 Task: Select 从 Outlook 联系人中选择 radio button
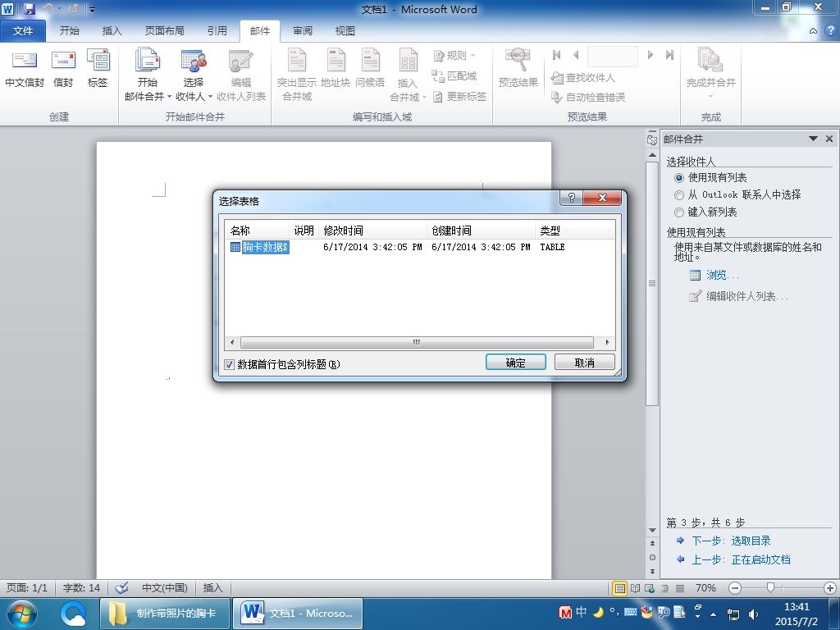[678, 195]
